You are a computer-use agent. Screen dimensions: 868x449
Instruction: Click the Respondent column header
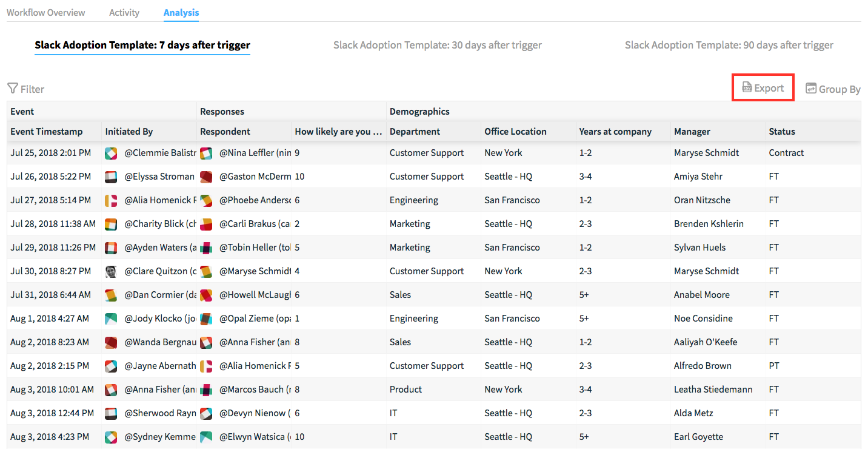coord(225,131)
